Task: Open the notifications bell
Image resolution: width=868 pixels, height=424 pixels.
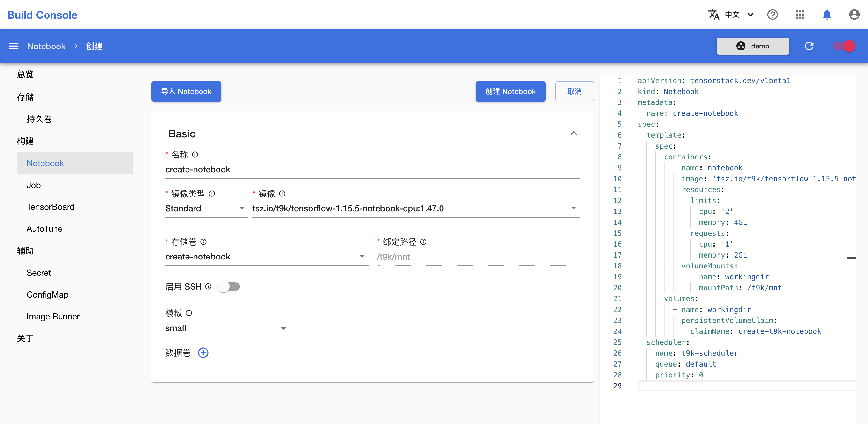Action: pyautogui.click(x=827, y=15)
